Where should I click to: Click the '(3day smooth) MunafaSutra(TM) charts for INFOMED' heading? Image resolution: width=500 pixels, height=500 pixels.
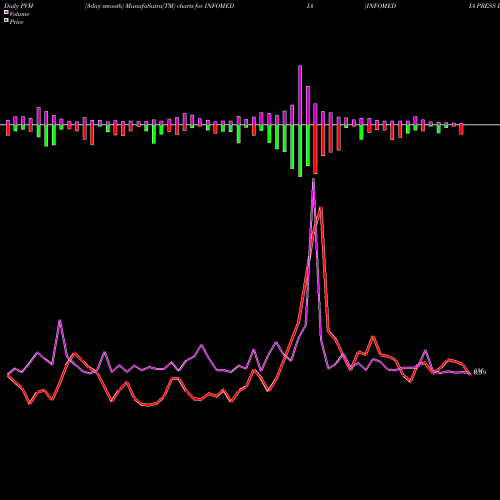[159, 6]
